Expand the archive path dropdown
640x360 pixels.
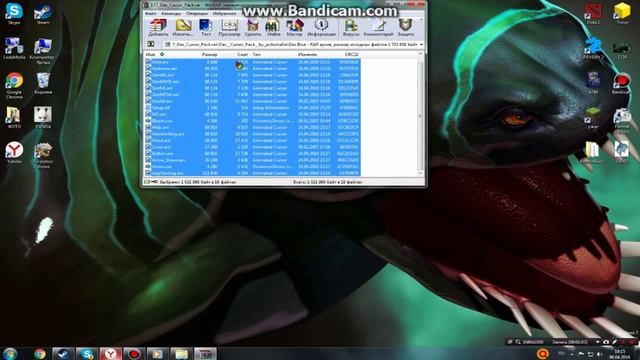(x=421, y=44)
